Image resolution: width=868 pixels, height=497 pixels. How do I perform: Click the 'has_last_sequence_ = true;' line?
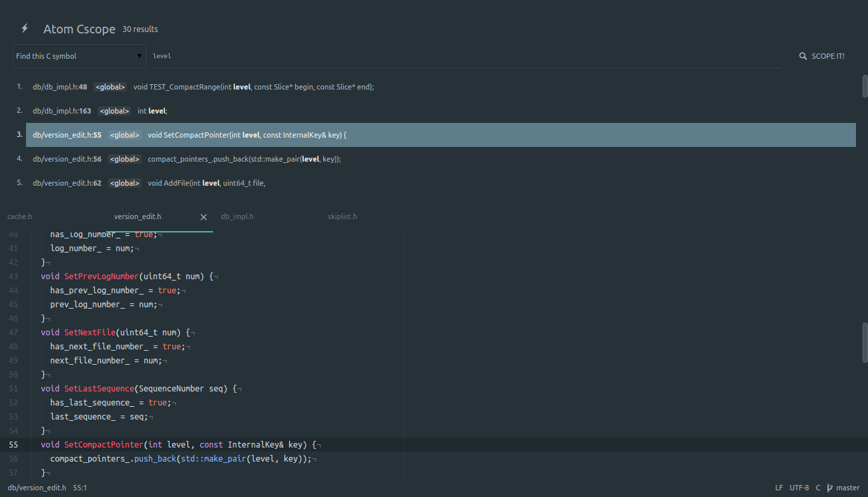click(111, 403)
